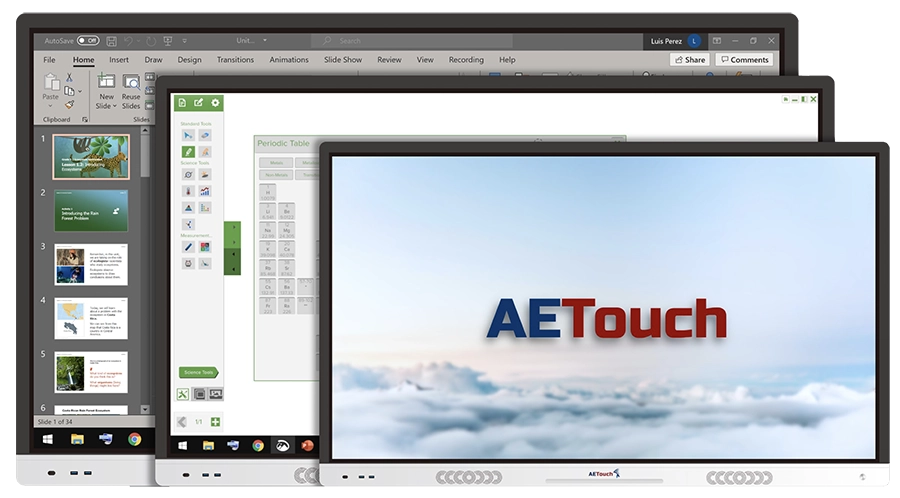900x498 pixels.
Task: Switch to the Slide Show tab
Action: click(343, 60)
